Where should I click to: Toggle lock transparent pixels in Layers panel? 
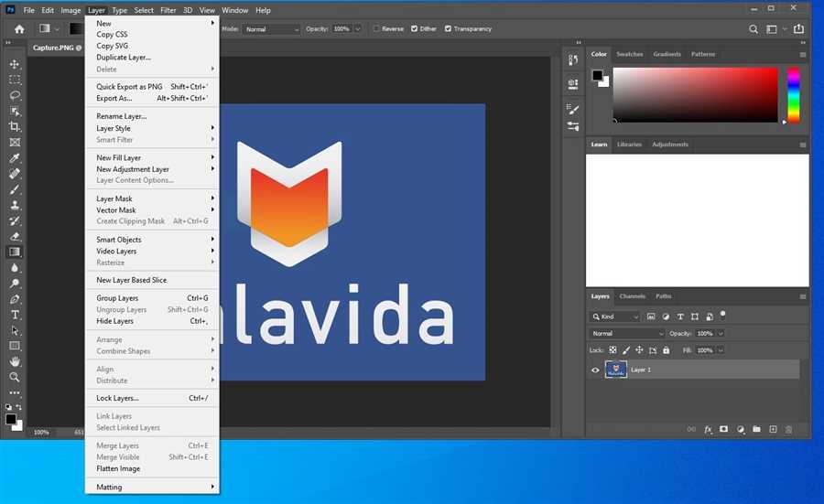[613, 349]
